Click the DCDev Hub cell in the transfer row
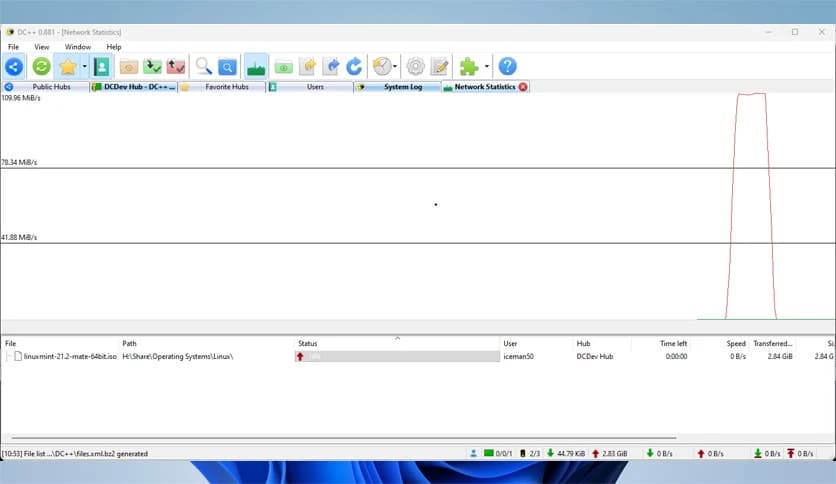Image resolution: width=836 pixels, height=484 pixels. [594, 357]
